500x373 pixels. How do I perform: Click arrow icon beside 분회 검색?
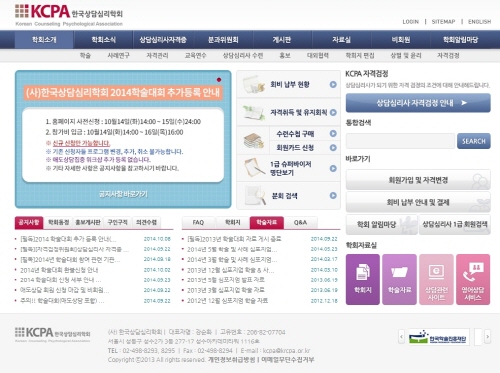tap(333, 195)
